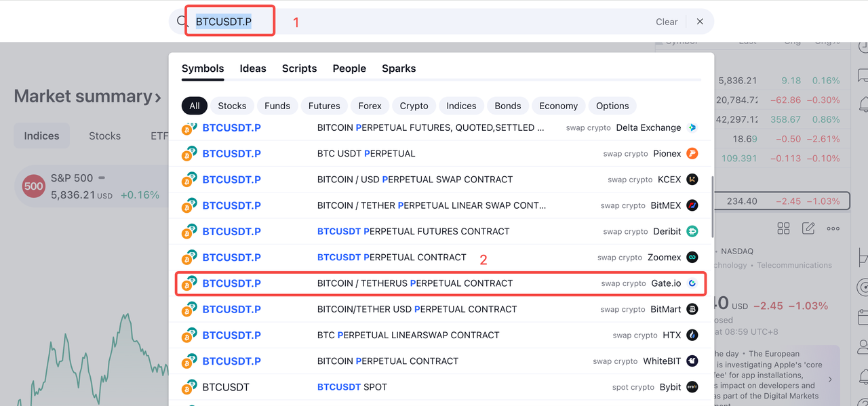Click the BTCUSDT.P search input field
This screenshot has width=868, height=406.
point(407,22)
